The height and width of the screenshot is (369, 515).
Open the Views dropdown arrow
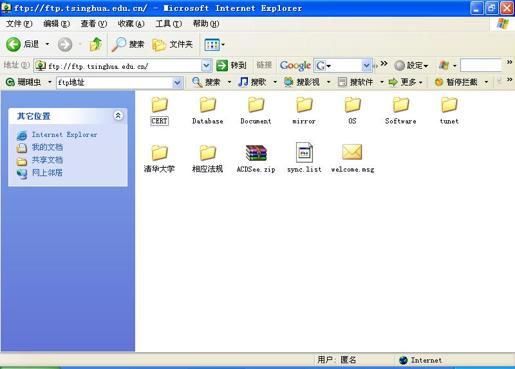[x=223, y=45]
